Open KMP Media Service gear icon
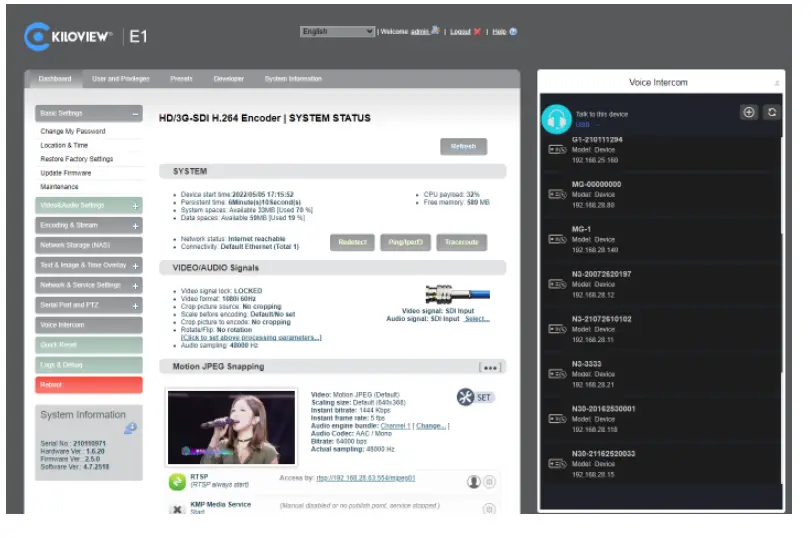This screenshot has height=538, width=811. (489, 509)
